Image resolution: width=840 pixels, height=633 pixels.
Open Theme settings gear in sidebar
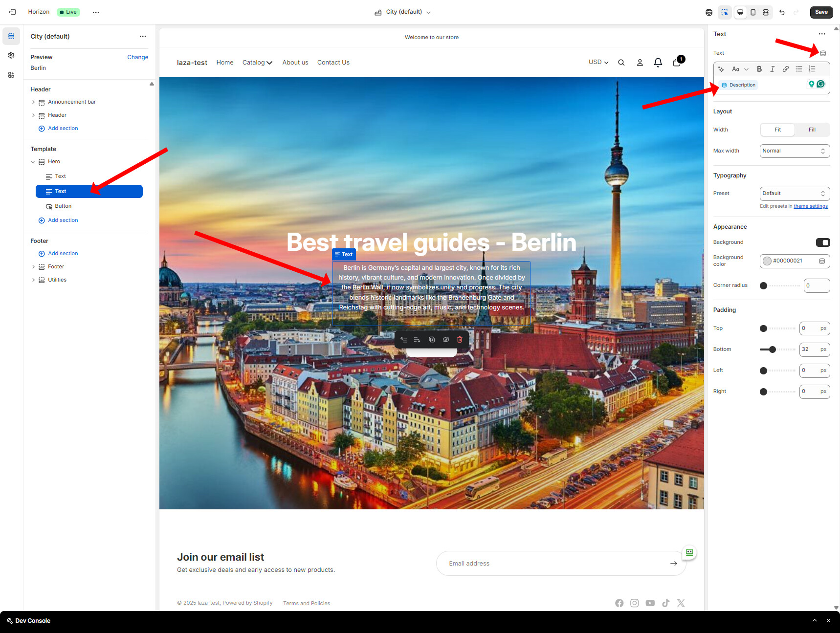pyautogui.click(x=11, y=55)
